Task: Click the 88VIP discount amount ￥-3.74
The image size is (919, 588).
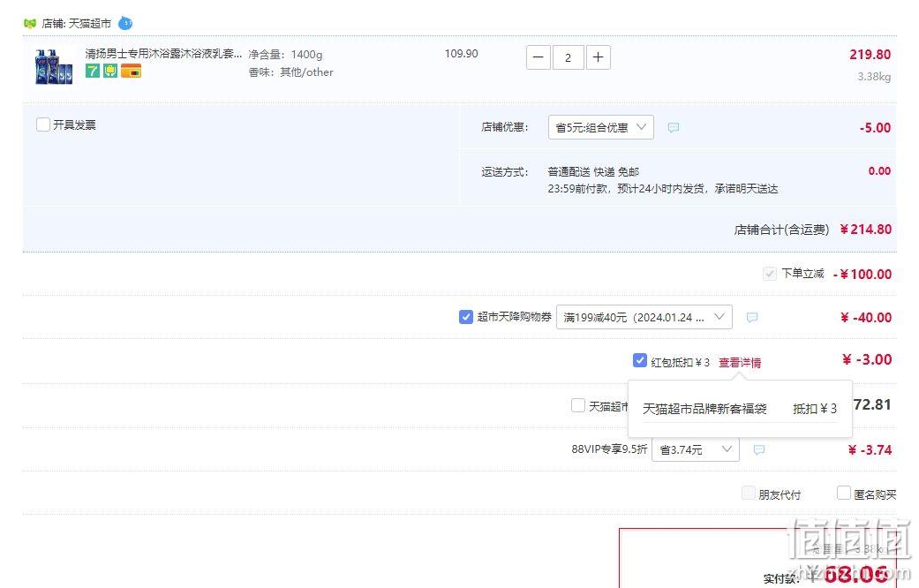Action: (x=870, y=449)
